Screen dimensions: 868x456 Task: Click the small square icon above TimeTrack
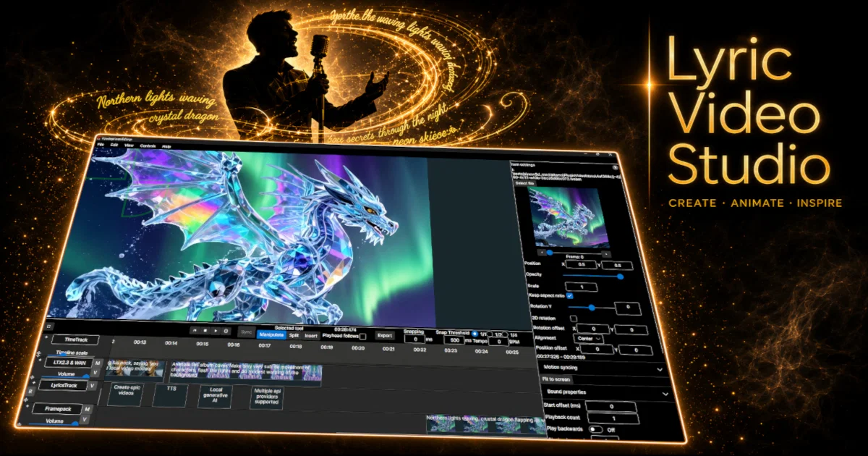click(x=49, y=326)
